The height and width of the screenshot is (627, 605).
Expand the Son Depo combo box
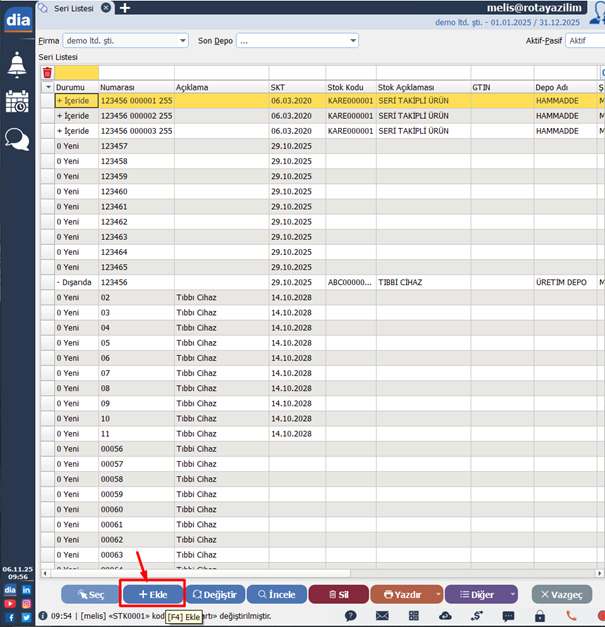(352, 41)
